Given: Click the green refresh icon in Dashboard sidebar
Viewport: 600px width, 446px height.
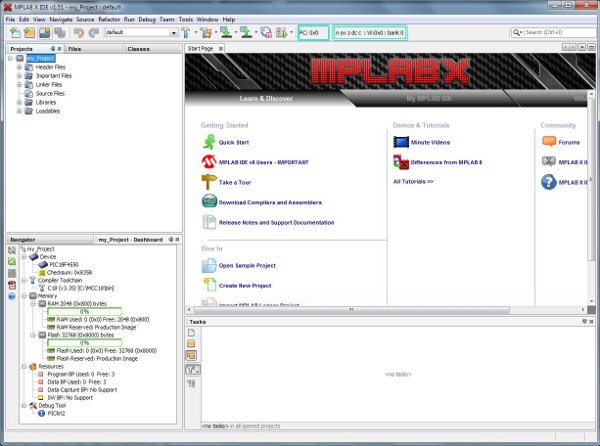Looking at the screenshot, I should [x=12, y=262].
